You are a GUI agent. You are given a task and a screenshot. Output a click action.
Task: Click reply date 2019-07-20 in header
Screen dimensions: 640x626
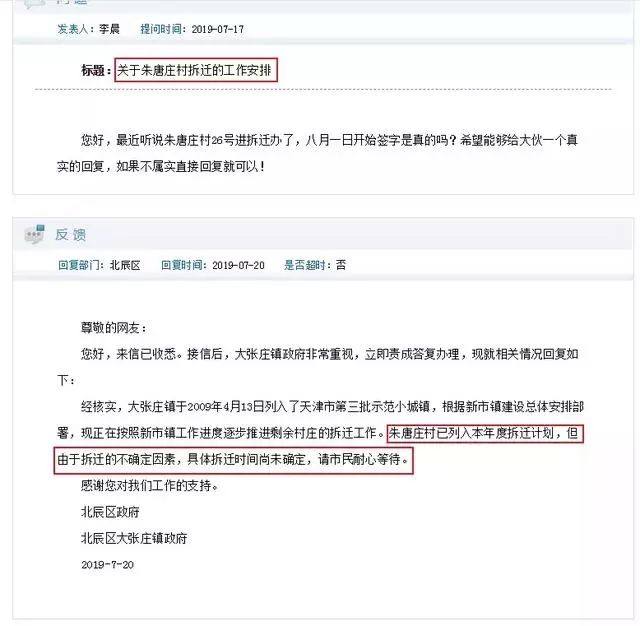[238, 266]
